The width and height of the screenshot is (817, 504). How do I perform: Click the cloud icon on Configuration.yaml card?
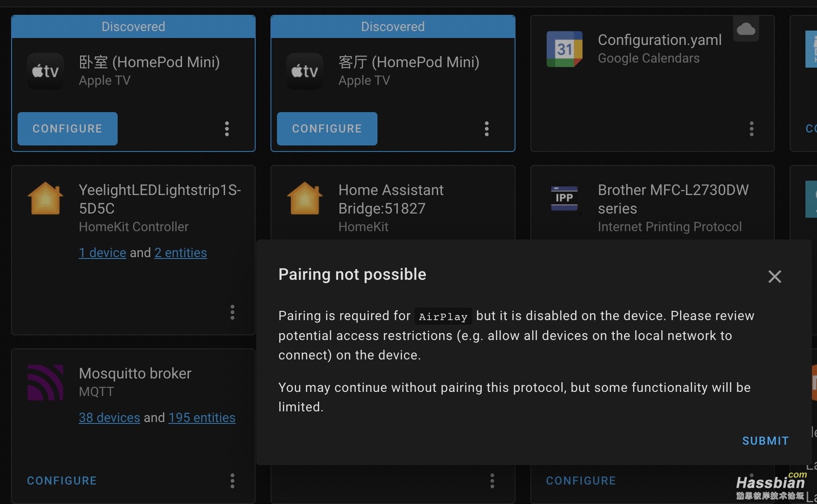coord(746,29)
